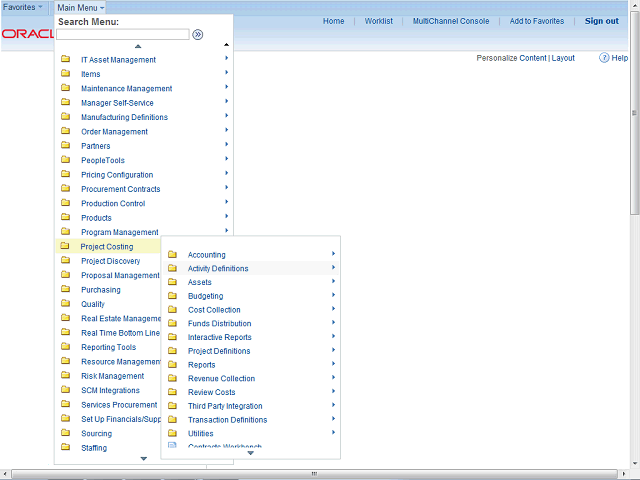Click the Help question mark icon

[x=605, y=58]
